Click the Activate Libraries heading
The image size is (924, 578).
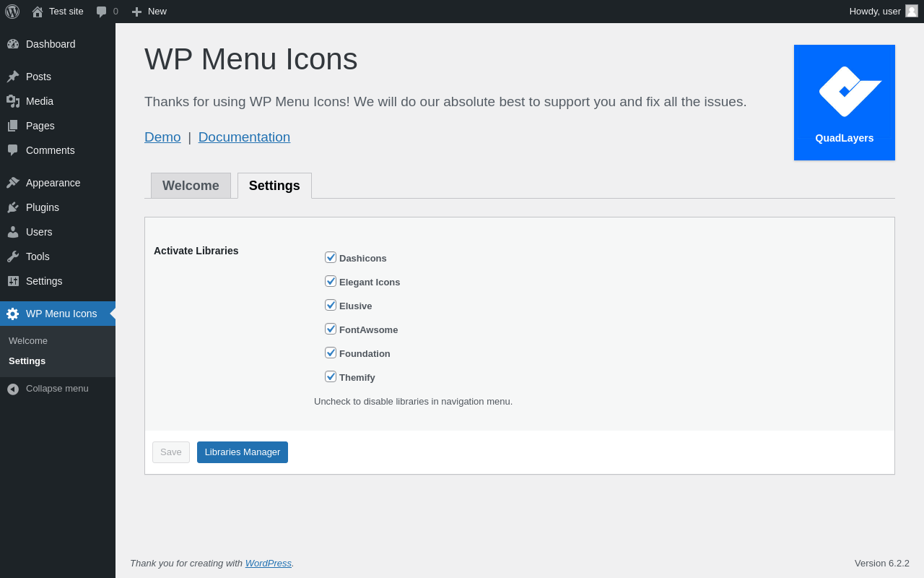pos(196,251)
